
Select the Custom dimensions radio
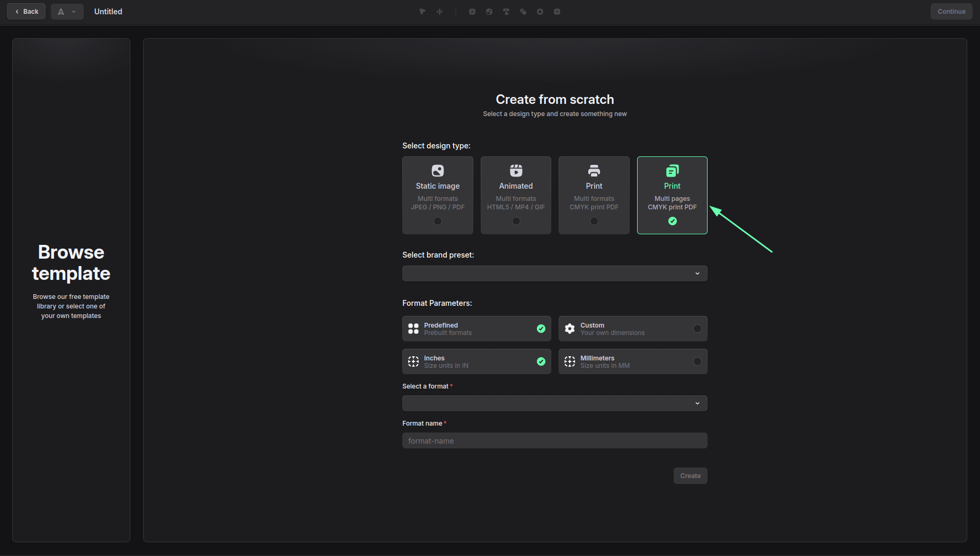698,329
